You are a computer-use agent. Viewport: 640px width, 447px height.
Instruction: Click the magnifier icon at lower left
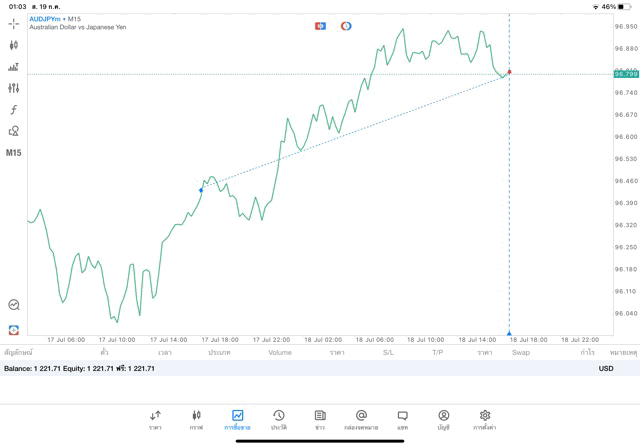click(x=14, y=305)
